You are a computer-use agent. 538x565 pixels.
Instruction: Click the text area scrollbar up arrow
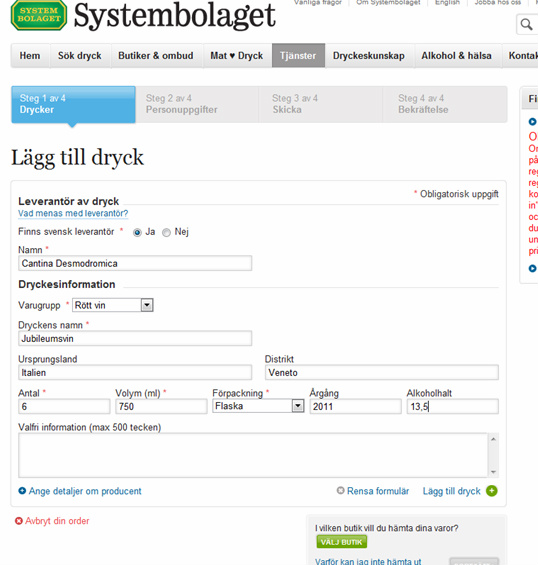(493, 439)
